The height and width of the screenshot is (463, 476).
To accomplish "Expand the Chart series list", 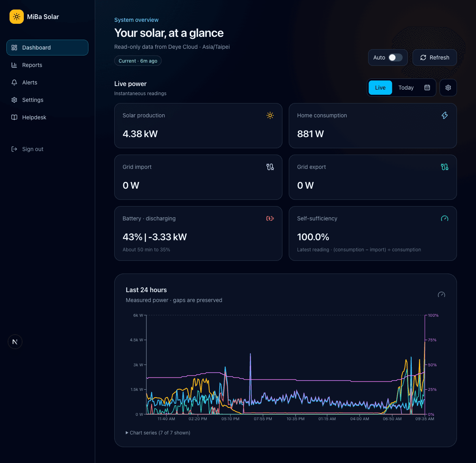I will tap(158, 433).
